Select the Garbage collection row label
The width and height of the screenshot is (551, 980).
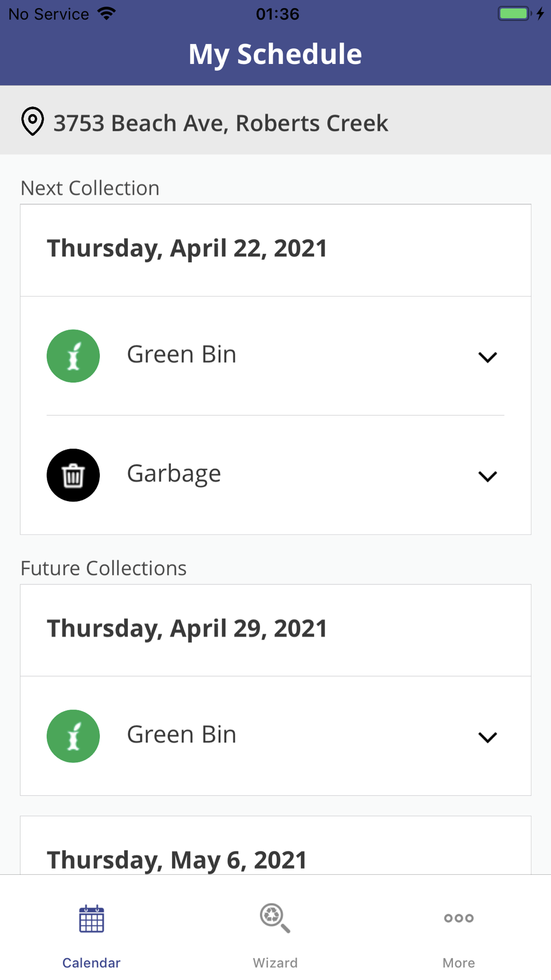(174, 474)
